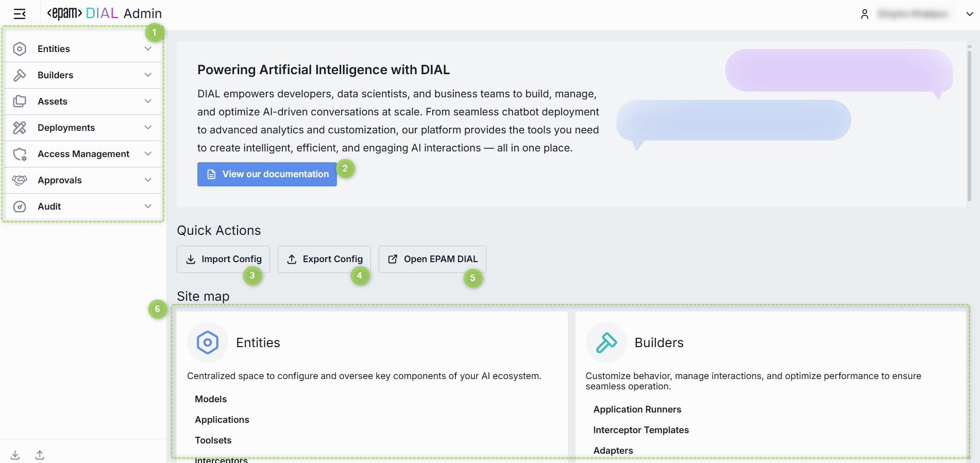
Task: Open the Assets sidebar menu item
Action: (53, 101)
